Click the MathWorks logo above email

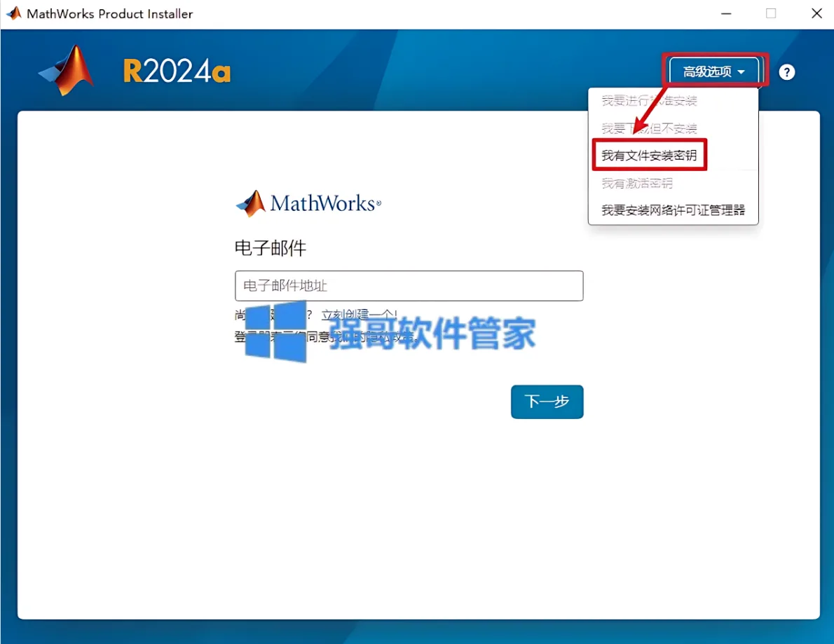pos(308,203)
